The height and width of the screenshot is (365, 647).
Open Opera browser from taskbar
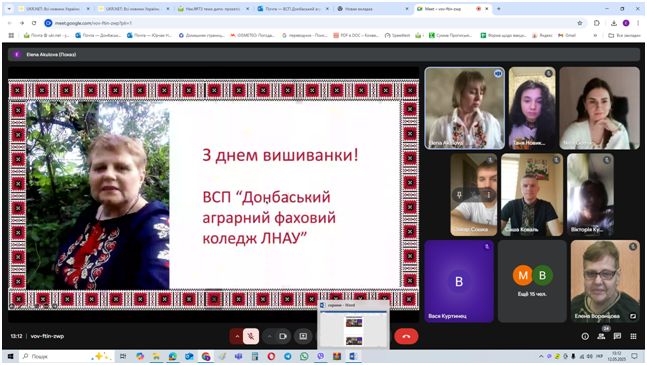[x=271, y=356]
